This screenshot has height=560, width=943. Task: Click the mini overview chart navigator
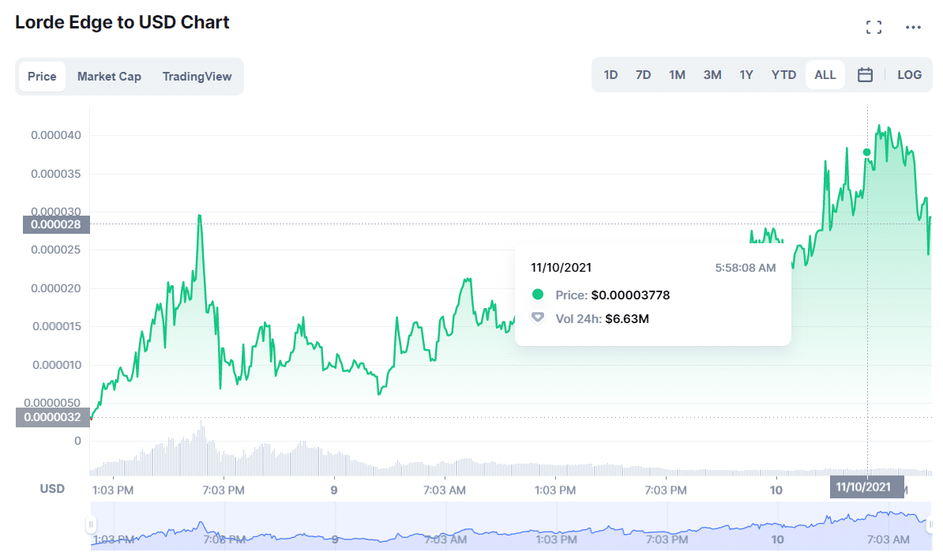coord(510,526)
